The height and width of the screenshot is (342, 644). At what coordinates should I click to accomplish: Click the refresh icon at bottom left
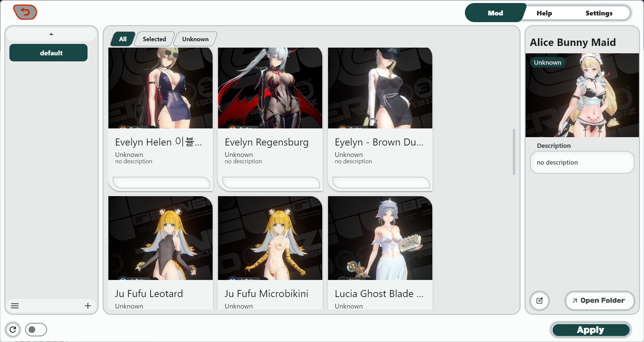[x=13, y=330]
